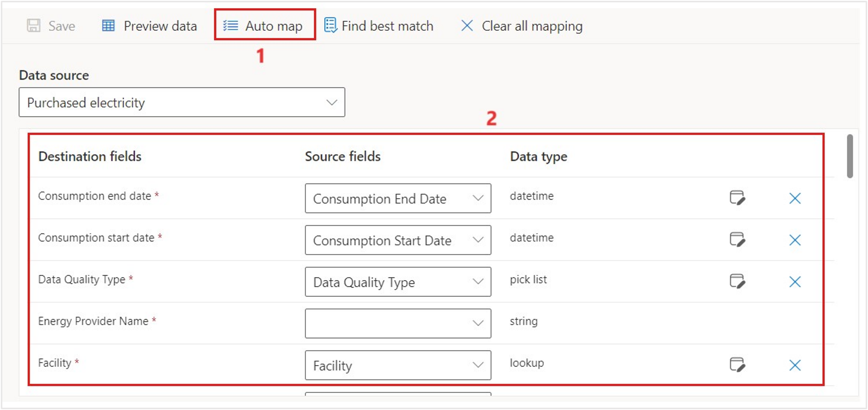Edit mapping for Consumption end date row
Screen dimensions: 868x410
click(x=737, y=198)
